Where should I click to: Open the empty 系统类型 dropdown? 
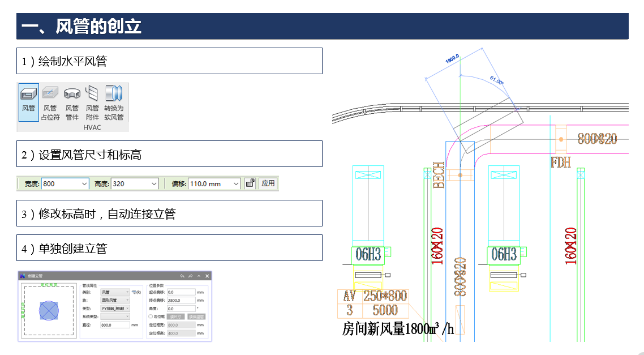(115, 316)
